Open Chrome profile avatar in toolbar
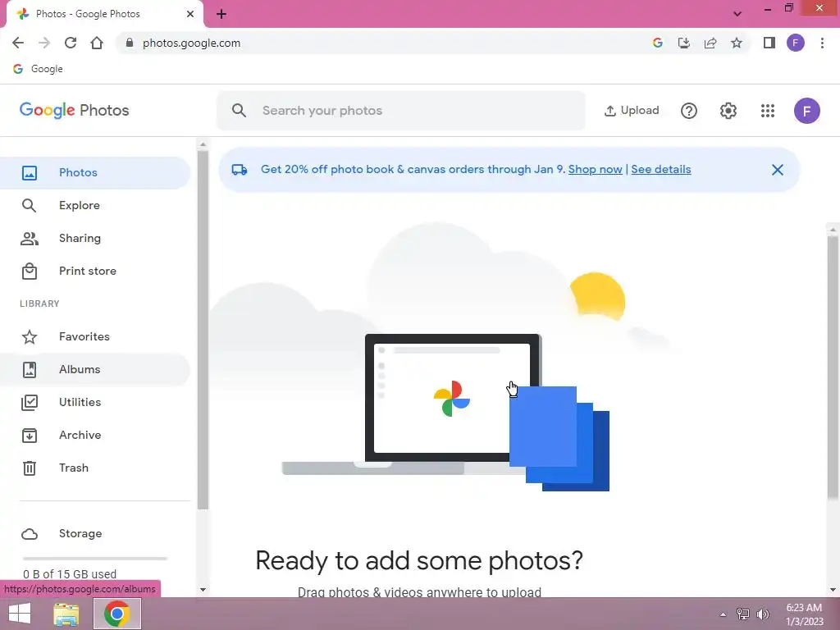The width and height of the screenshot is (840, 630). (796, 43)
